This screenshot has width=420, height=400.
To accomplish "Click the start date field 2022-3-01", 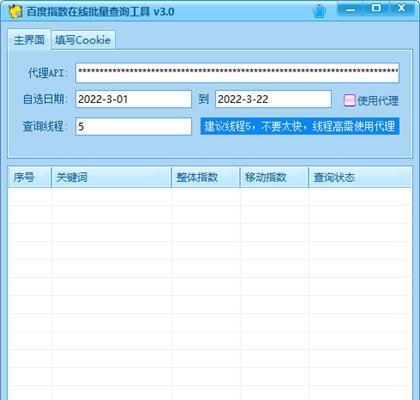I will (x=134, y=99).
